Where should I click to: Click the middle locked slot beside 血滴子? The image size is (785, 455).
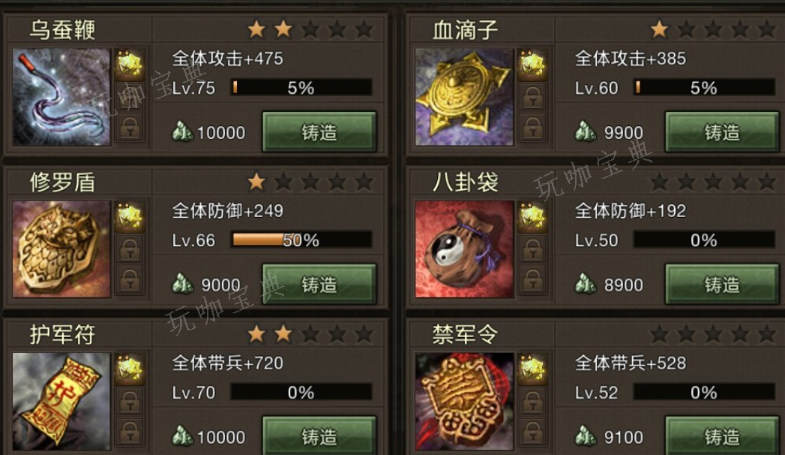pos(532,97)
